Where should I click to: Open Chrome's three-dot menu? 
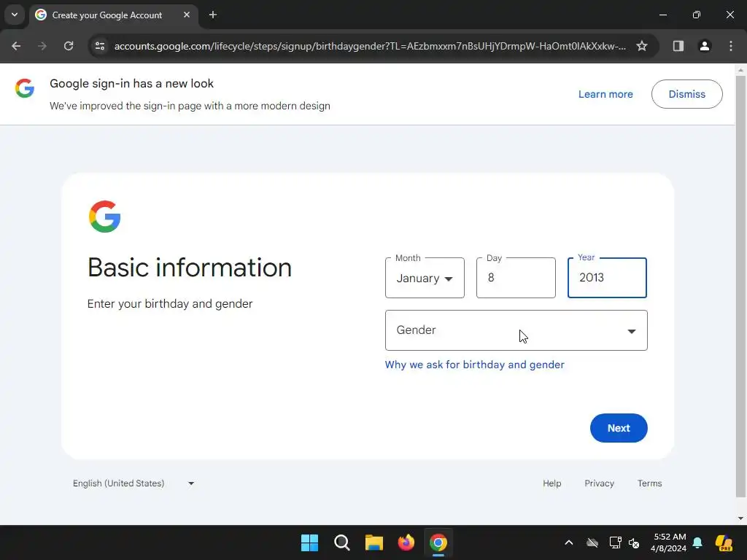click(731, 46)
